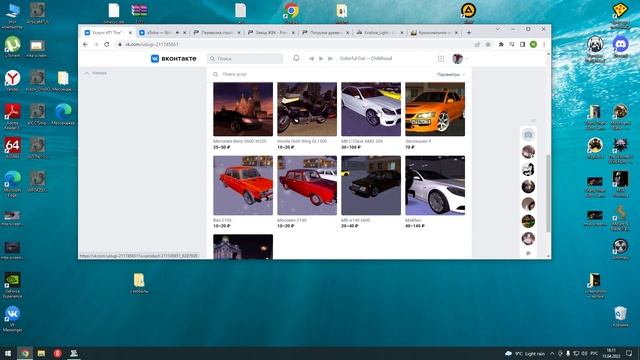Click the Mercedes-Benz S600 W220 title link
Image resolution: width=640 pixels, height=360 pixels.
tap(240, 141)
